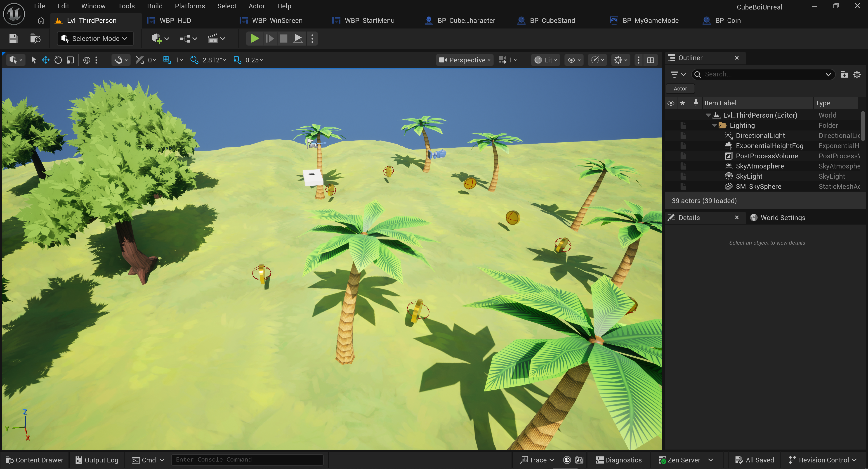The height and width of the screenshot is (469, 868).
Task: Toggle grid snapping icon
Action: (167, 60)
